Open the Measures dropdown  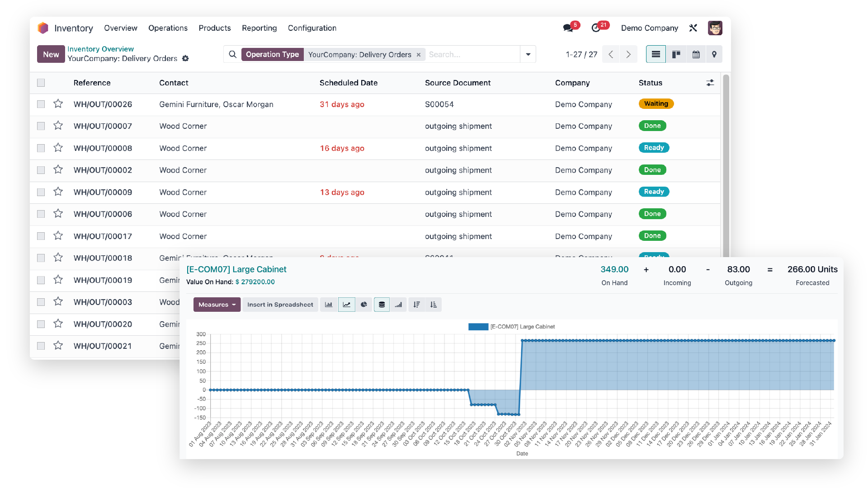pyautogui.click(x=217, y=304)
